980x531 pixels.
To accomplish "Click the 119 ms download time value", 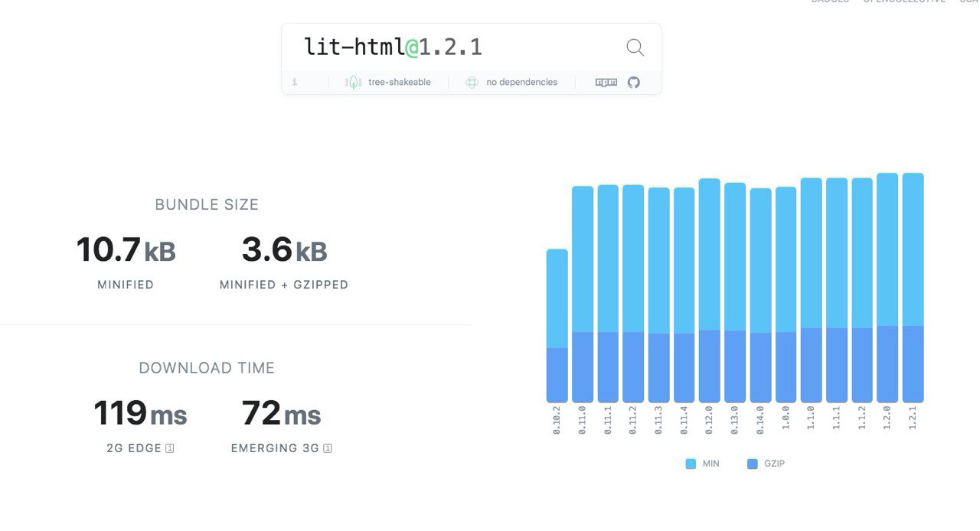I will click(x=140, y=413).
